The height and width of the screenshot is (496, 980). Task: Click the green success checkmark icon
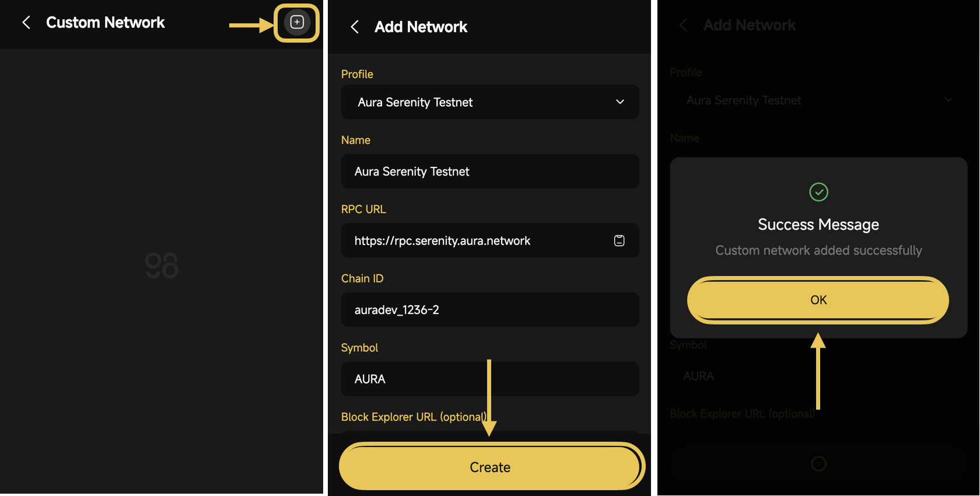(818, 192)
